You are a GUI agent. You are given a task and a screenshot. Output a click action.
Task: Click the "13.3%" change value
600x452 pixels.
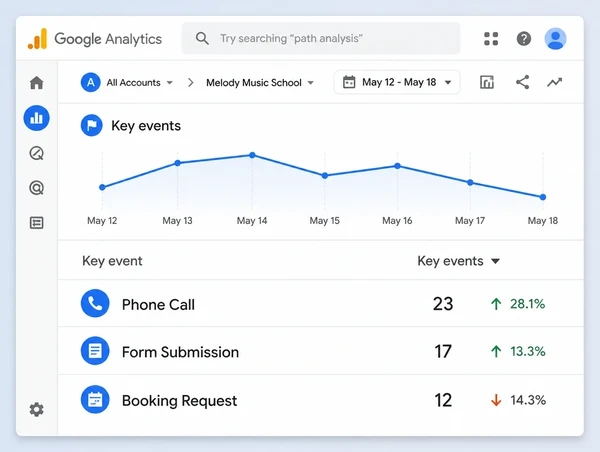pyautogui.click(x=528, y=351)
